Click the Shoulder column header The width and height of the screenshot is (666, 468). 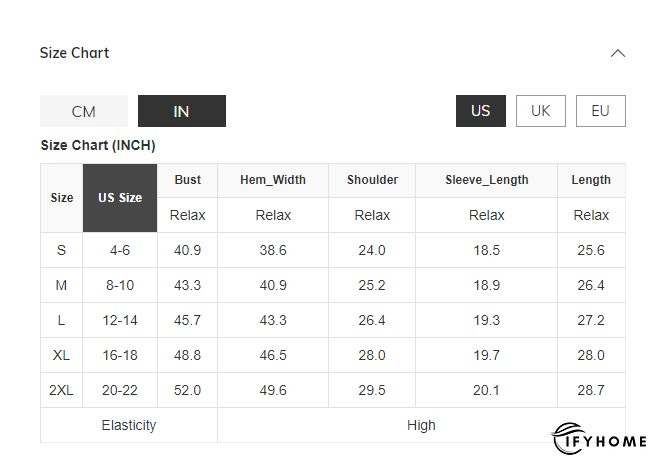click(372, 180)
